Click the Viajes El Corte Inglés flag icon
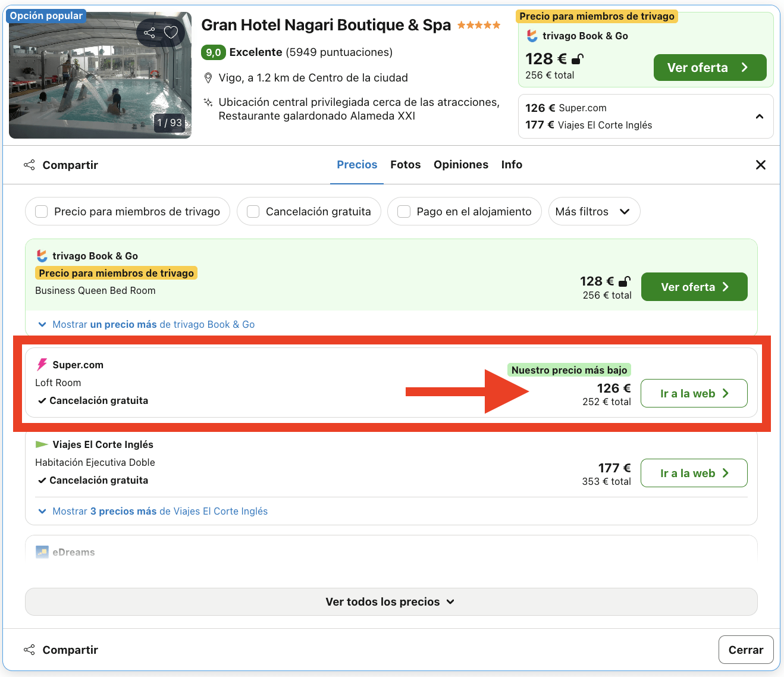This screenshot has height=677, width=784. tap(42, 444)
